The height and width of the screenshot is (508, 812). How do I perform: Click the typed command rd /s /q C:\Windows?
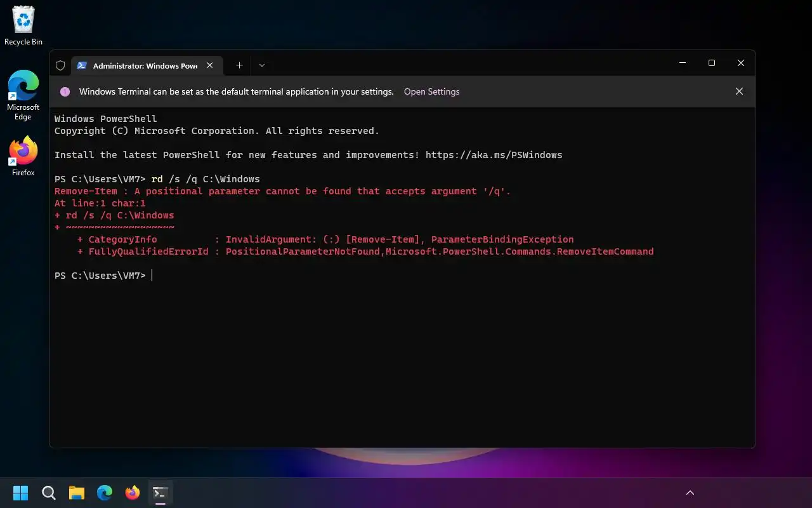tap(206, 179)
